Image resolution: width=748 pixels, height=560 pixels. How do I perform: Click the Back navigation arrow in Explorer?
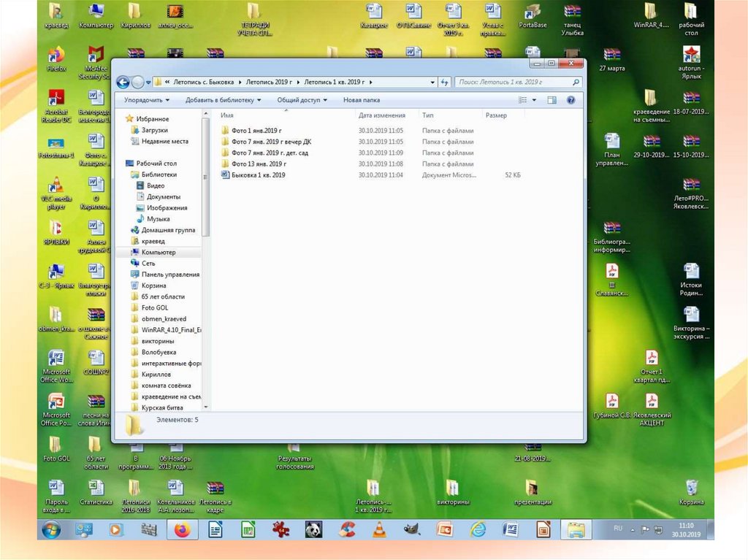tap(122, 83)
